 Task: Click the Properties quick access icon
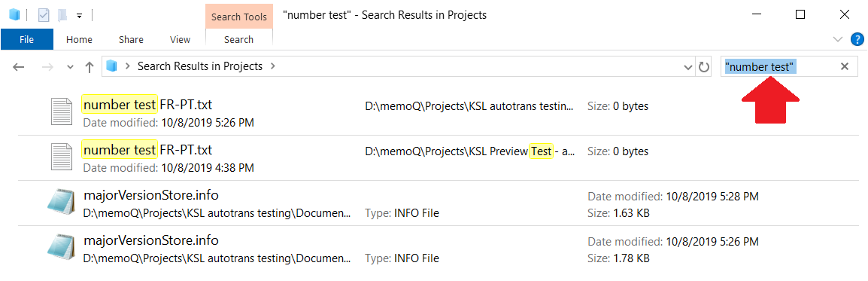click(x=44, y=16)
